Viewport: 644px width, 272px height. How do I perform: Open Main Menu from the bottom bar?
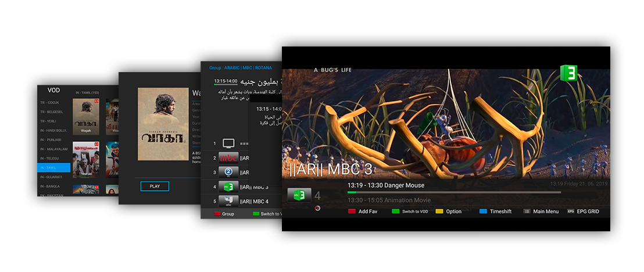coord(541,212)
